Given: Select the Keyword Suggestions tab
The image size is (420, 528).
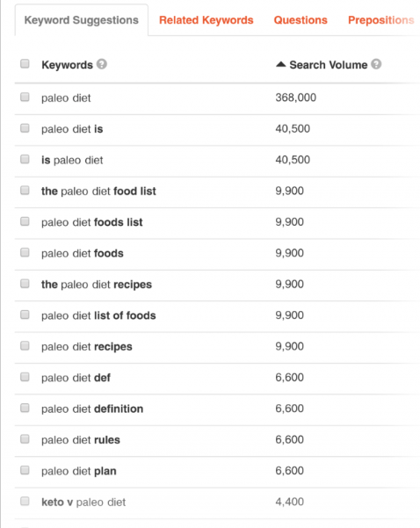Looking at the screenshot, I should coord(81,20).
